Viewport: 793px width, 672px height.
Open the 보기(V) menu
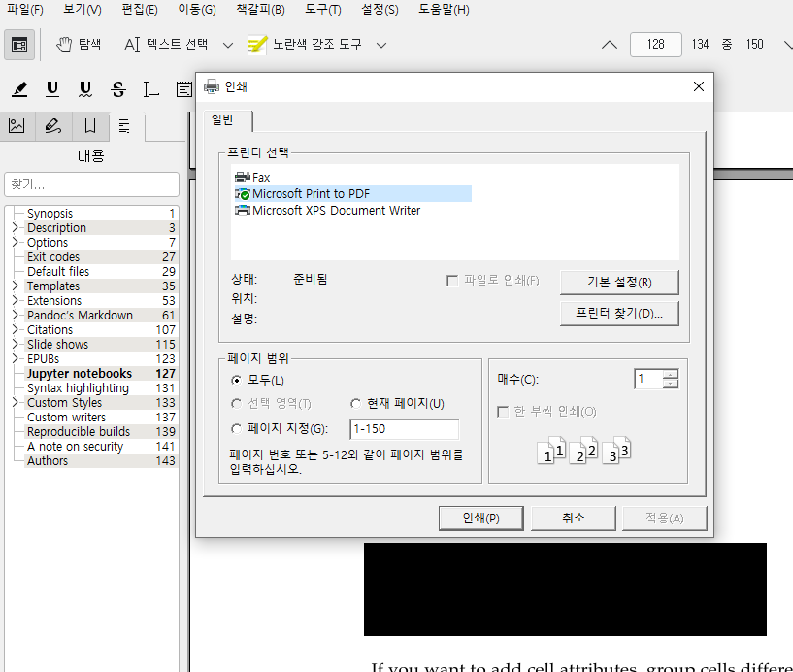[83, 10]
